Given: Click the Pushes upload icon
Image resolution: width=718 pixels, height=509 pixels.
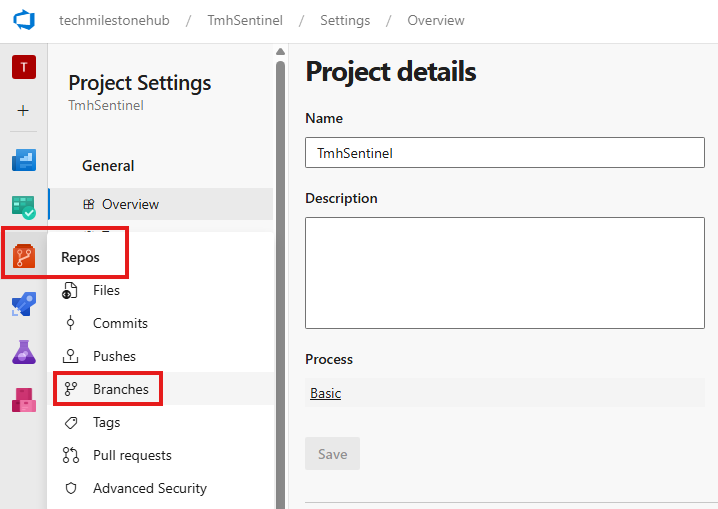Looking at the screenshot, I should pos(70,356).
